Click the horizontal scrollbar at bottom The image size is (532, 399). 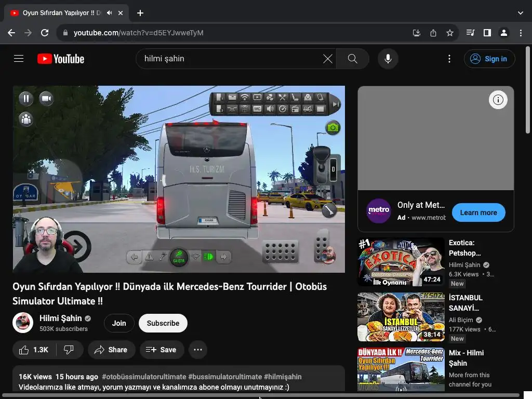point(261,396)
